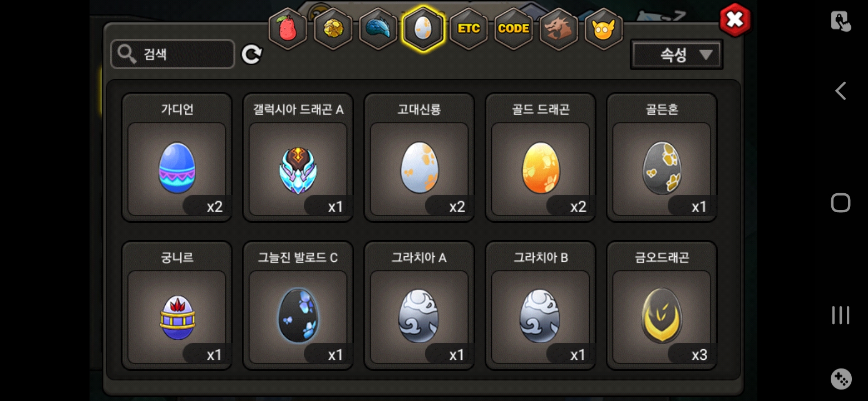The height and width of the screenshot is (401, 868).
Task: Select the 그늘진 발로드 C egg
Action: pyautogui.click(x=298, y=306)
